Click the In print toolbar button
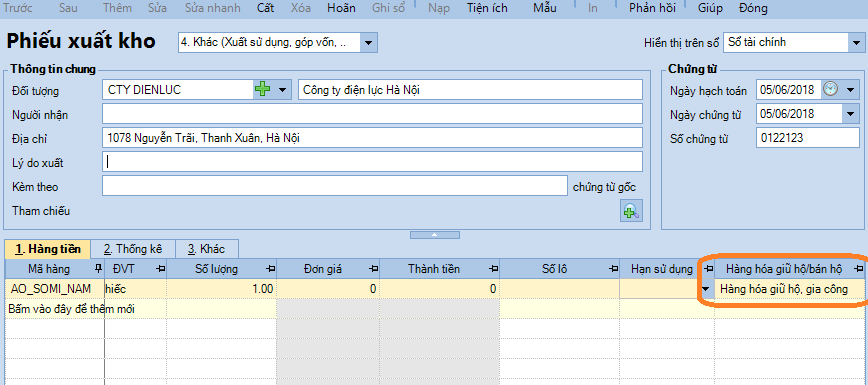Screen dimensions: 868x385 coord(592,8)
